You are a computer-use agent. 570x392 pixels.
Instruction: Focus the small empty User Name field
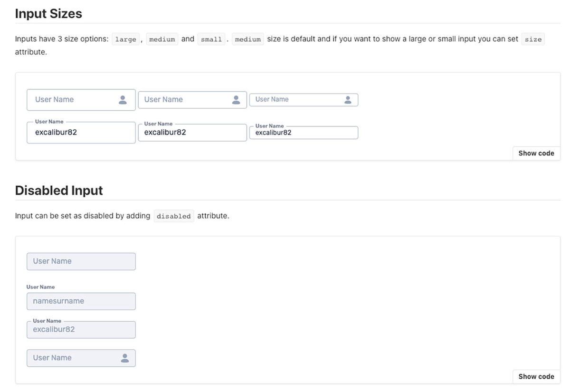pyautogui.click(x=294, y=100)
